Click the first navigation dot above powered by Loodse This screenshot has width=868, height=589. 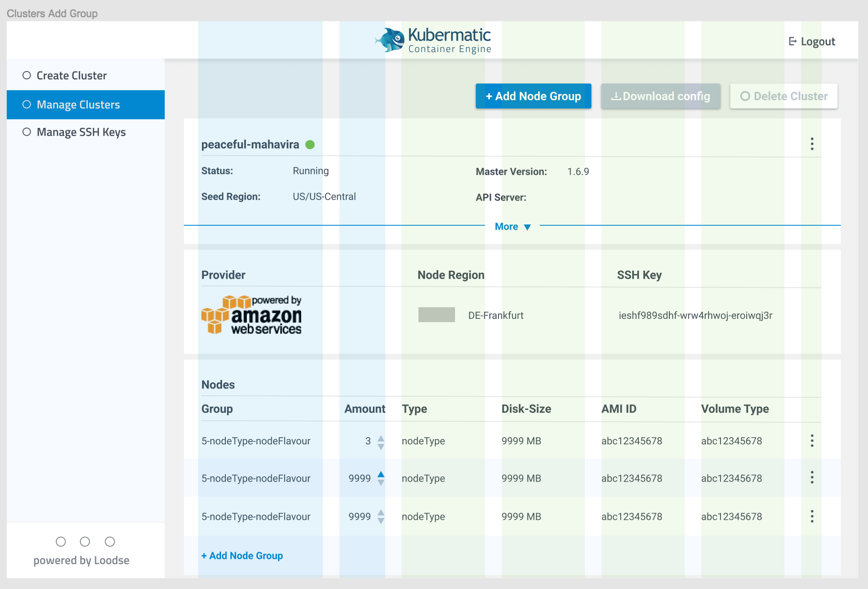pyautogui.click(x=60, y=542)
